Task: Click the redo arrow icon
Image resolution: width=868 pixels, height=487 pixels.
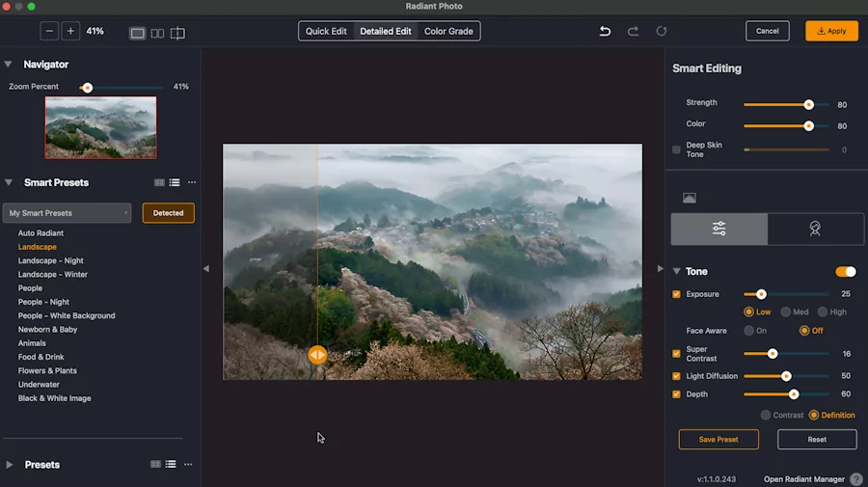Action: click(x=633, y=31)
